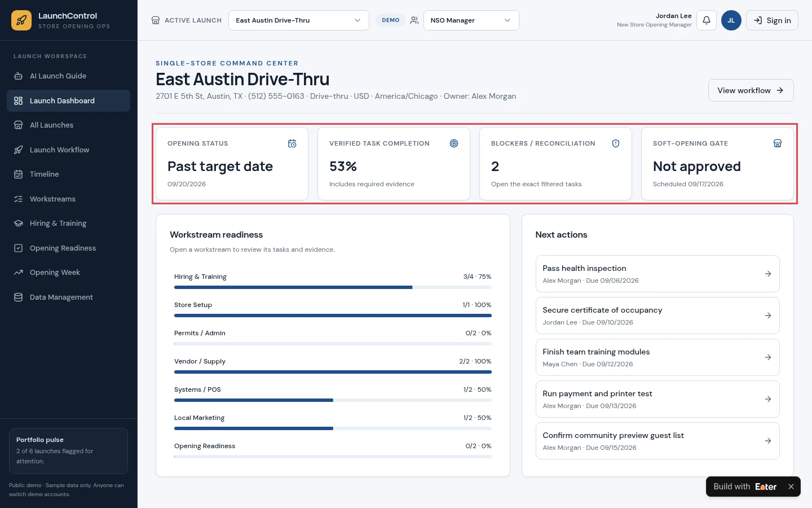Open the Blockers / Reconciliation card
The width and height of the screenshot is (812, 508).
555,164
